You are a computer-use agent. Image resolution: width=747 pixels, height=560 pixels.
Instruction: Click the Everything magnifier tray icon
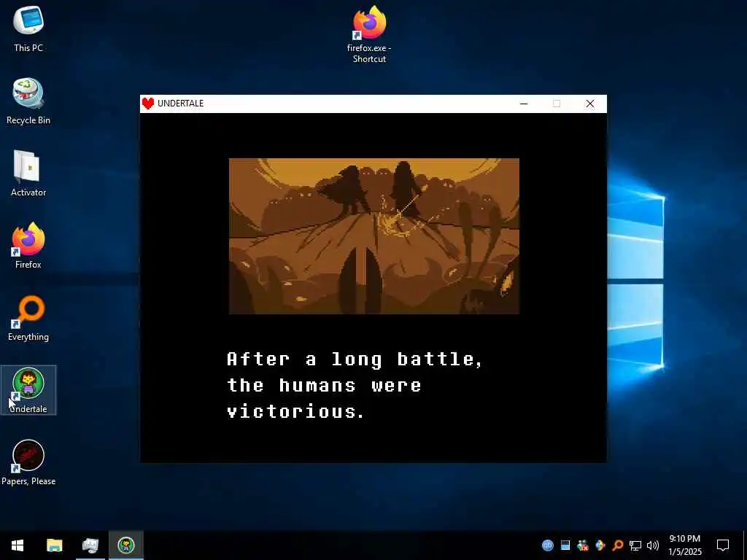point(617,545)
